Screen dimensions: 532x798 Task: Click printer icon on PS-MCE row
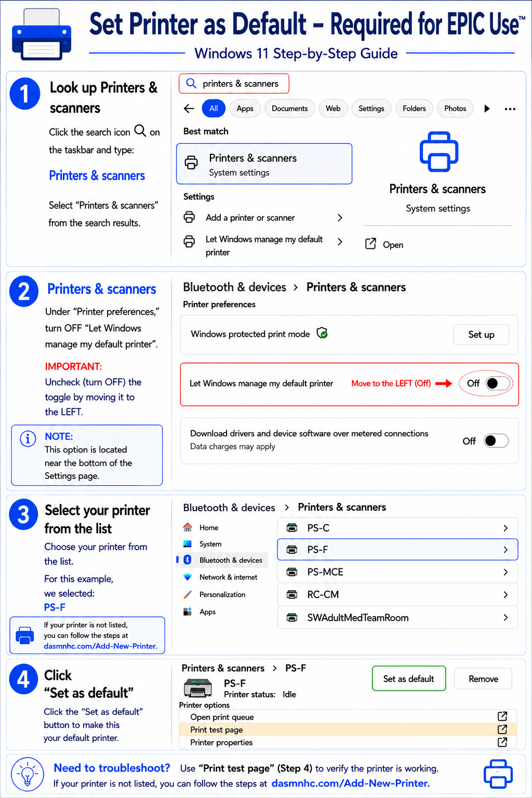(x=292, y=572)
